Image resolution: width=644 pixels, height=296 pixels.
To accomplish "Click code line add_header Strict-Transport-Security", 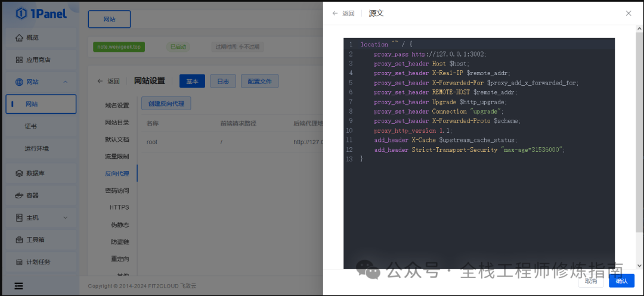I will [x=469, y=149].
